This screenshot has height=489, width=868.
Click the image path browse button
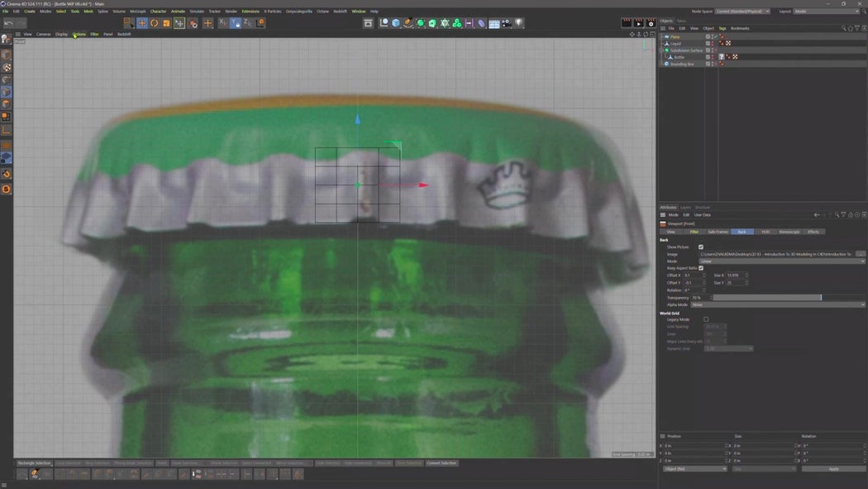point(860,254)
